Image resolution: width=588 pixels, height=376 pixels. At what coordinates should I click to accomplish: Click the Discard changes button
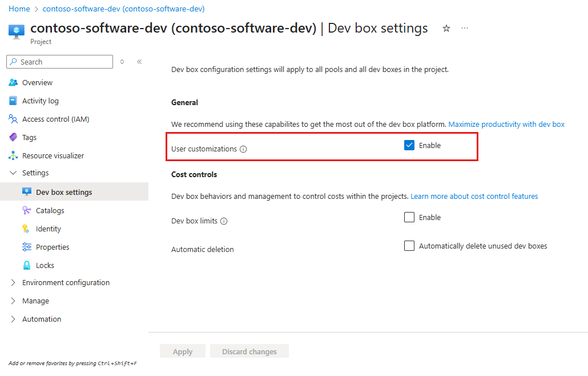click(x=249, y=351)
